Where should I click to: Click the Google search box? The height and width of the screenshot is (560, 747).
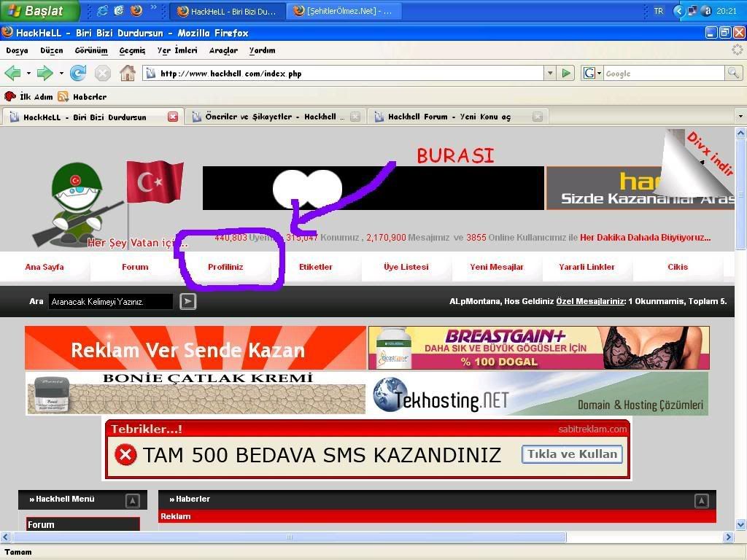tap(664, 74)
